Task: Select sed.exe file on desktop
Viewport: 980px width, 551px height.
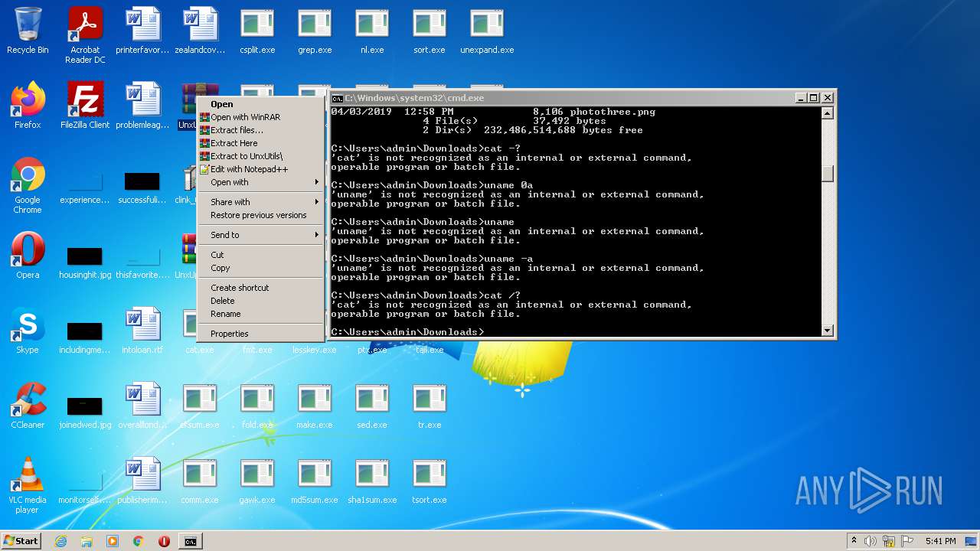Action: point(372,406)
